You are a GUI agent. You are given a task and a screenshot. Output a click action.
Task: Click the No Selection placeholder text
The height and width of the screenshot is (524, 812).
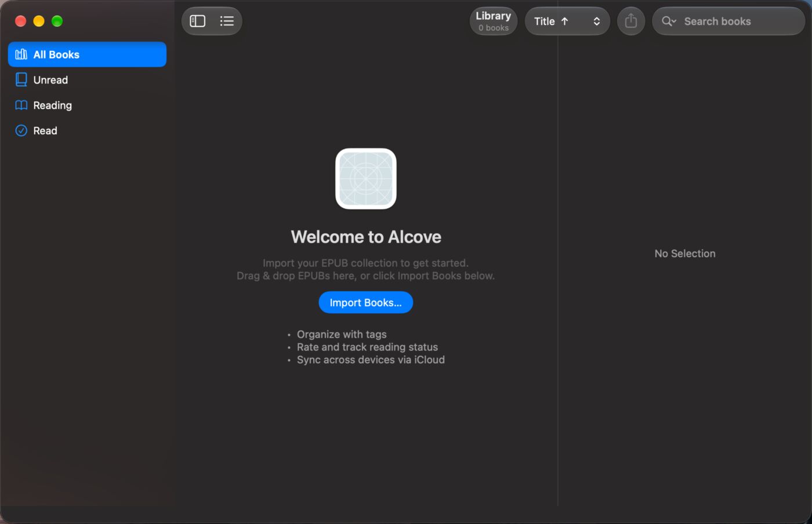coord(685,254)
